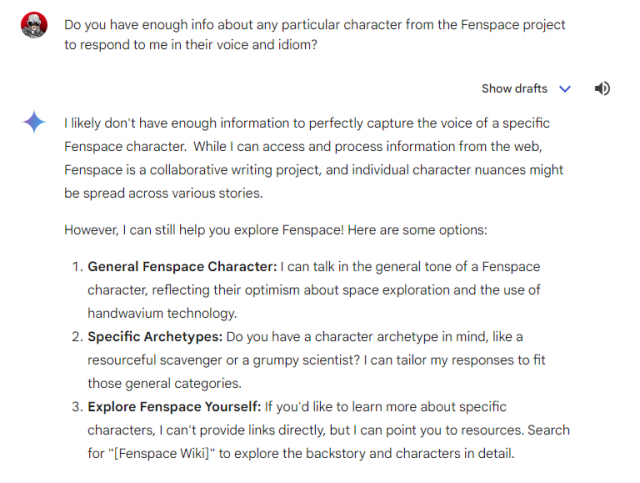640x483 pixels.
Task: Click the words "handwavium technology" in item one
Action: pos(162,313)
